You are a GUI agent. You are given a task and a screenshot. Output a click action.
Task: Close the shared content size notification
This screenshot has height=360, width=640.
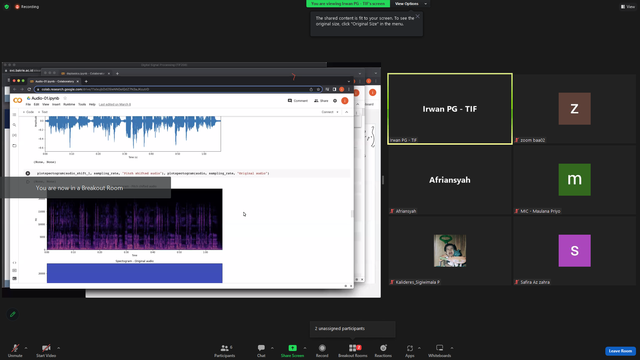point(418,16)
